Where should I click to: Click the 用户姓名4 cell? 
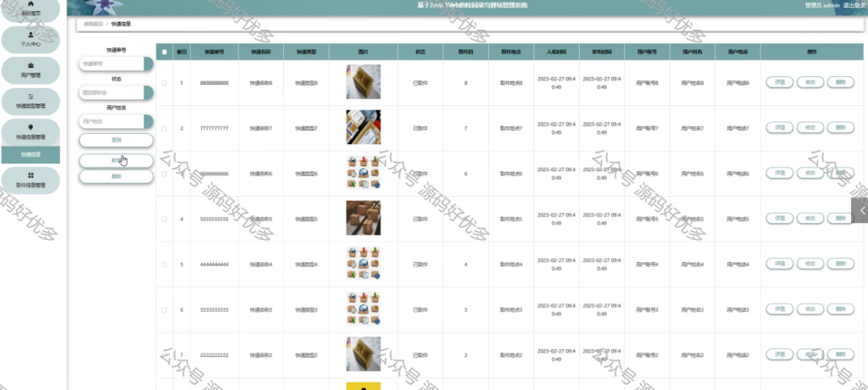click(692, 265)
